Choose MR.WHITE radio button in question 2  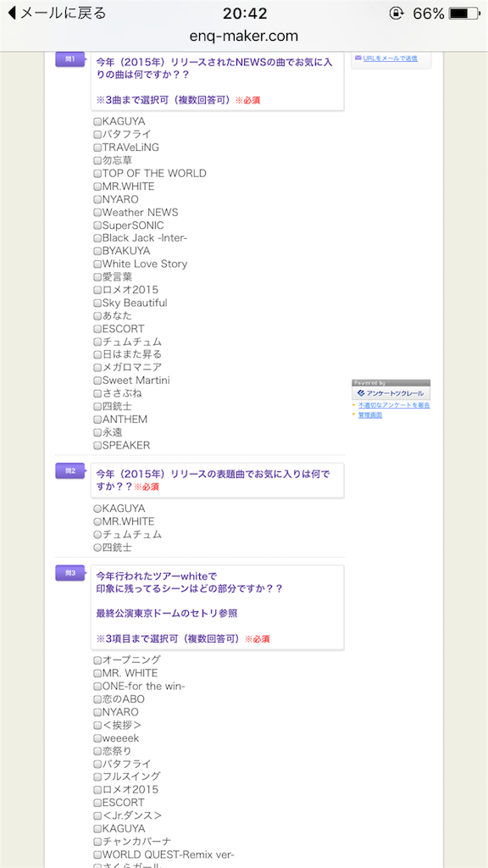[x=97, y=522]
